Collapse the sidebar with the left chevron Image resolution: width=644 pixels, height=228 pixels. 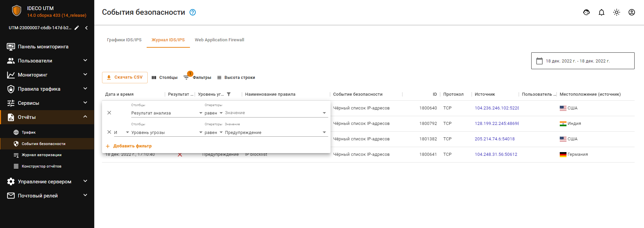click(87, 28)
